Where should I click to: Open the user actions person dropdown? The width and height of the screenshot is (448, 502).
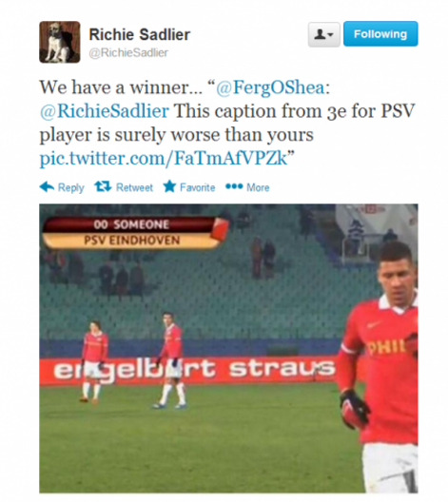pos(323,34)
